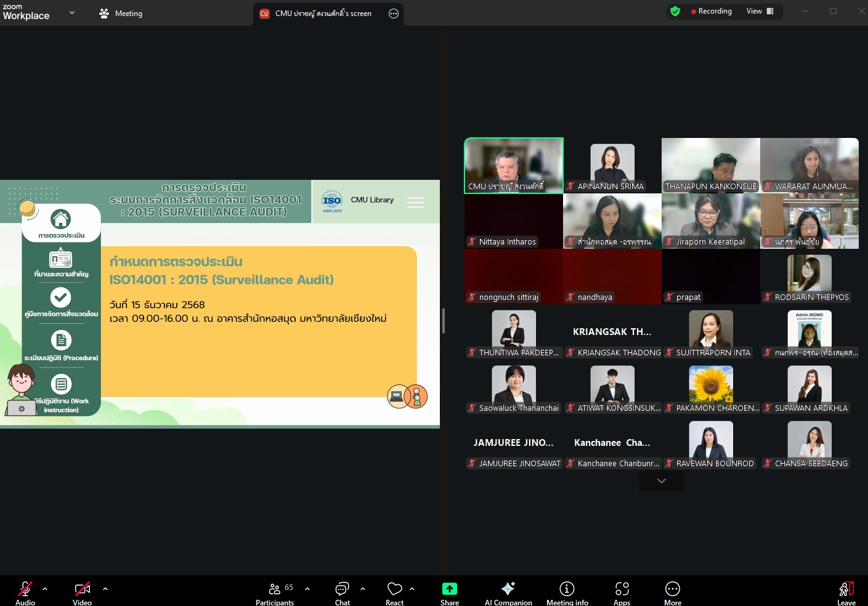
Task: Turn on camera with Video button
Action: (82, 593)
